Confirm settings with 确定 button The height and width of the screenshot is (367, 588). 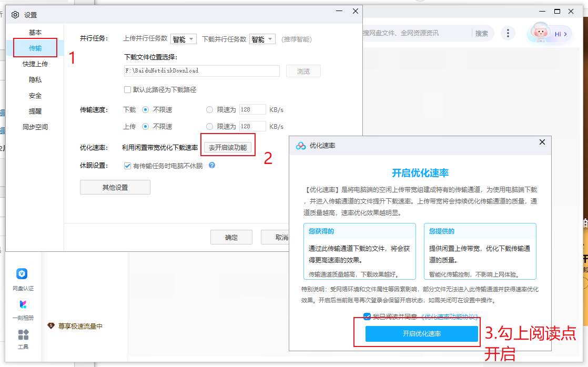point(231,237)
